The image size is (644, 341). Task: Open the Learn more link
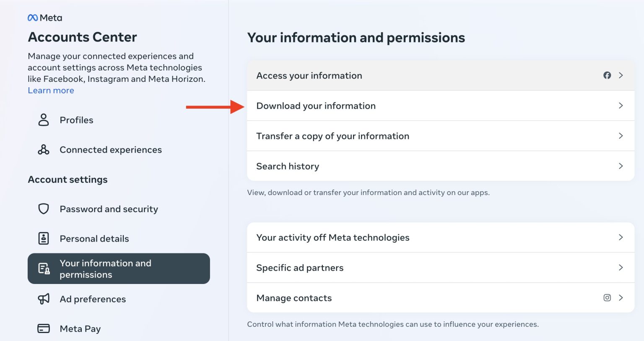[51, 91]
